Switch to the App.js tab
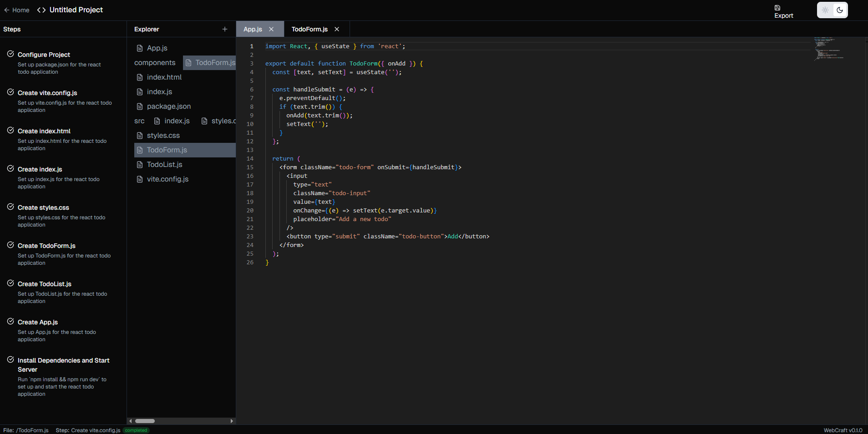Image resolution: width=868 pixels, height=434 pixels. 253,29
